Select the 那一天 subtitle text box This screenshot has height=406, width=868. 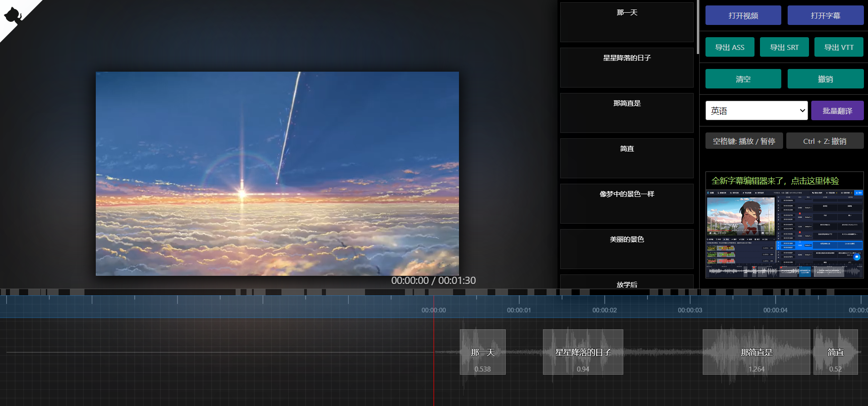pos(626,22)
